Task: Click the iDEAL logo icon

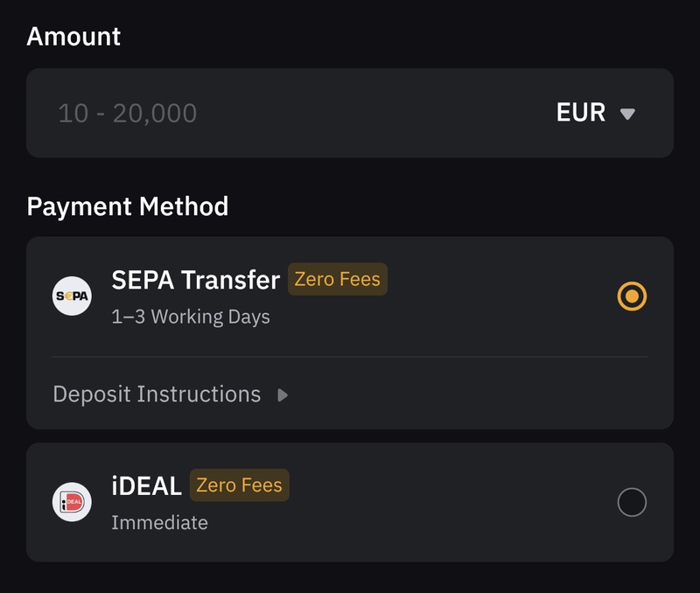Action: click(x=72, y=502)
